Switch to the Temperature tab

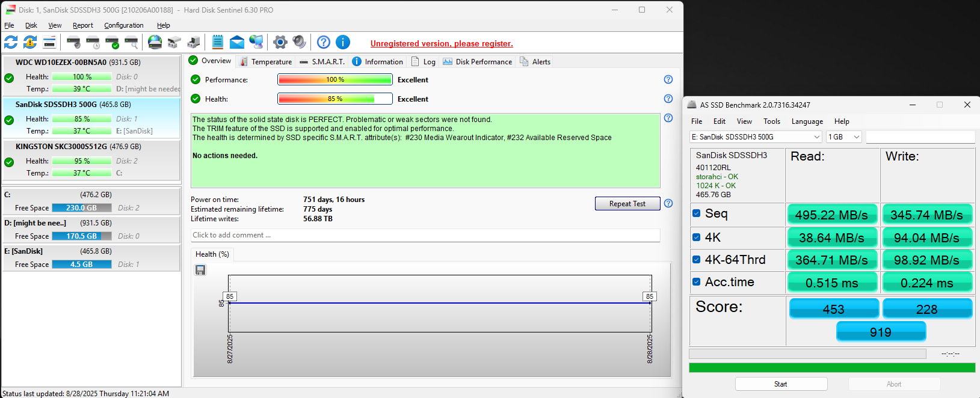point(265,61)
